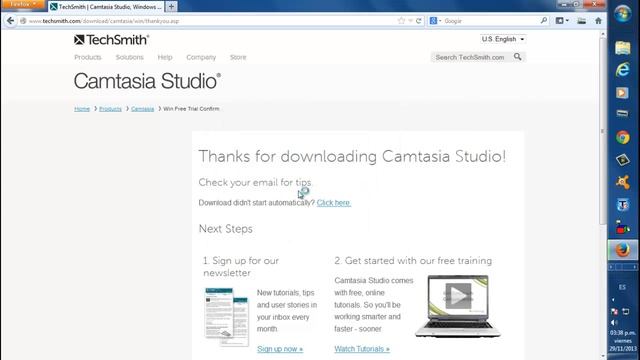Click the 'Win Free Trial Confirm' breadcrumb text
The image size is (640, 360).
[191, 109]
